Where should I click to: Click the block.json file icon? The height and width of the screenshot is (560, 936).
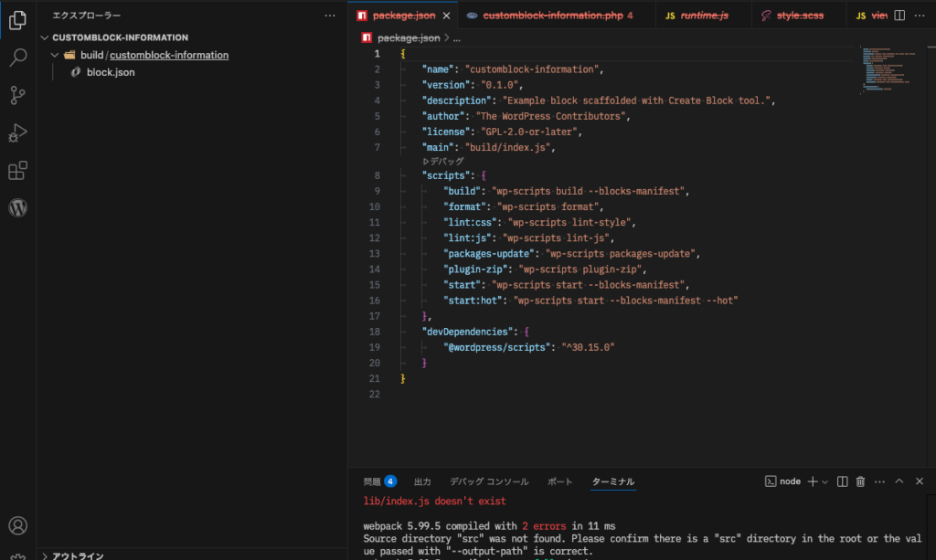click(x=75, y=72)
